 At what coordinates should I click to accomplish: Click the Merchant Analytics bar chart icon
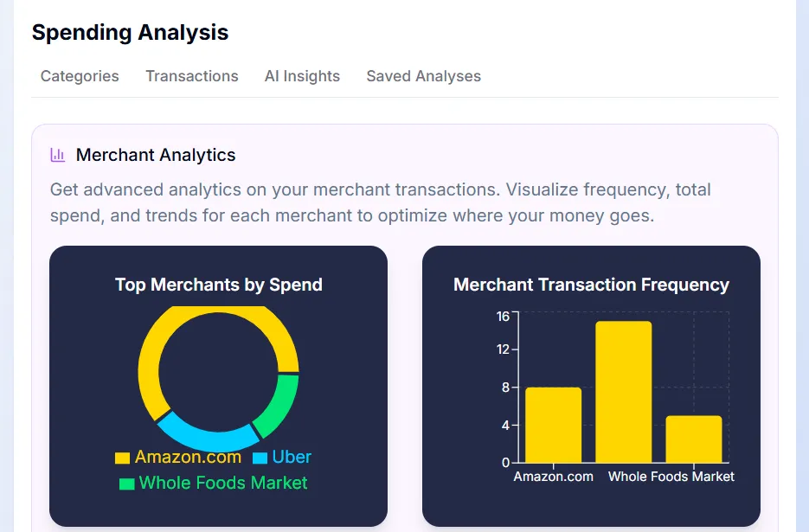[57, 155]
